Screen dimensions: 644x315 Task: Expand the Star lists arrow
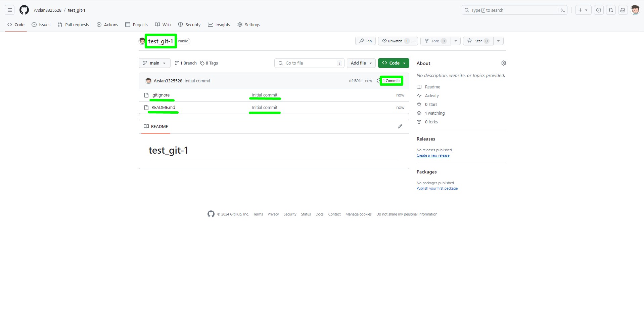[x=499, y=41]
